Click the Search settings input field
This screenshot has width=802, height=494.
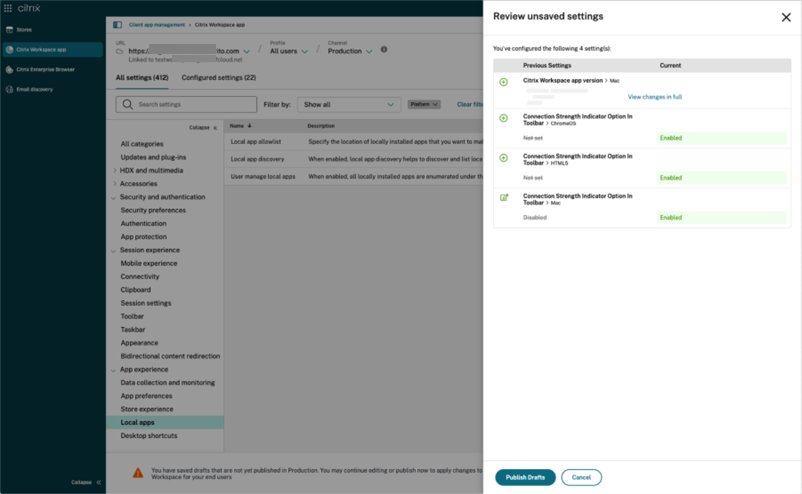(x=186, y=104)
